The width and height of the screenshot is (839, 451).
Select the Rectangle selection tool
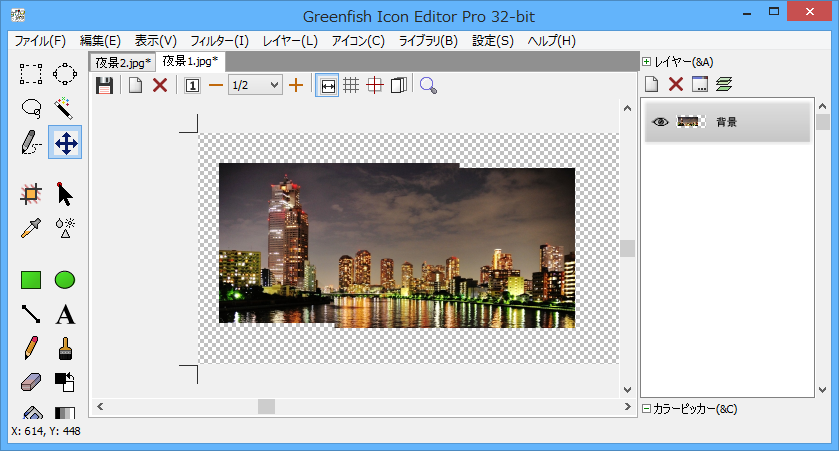31,73
